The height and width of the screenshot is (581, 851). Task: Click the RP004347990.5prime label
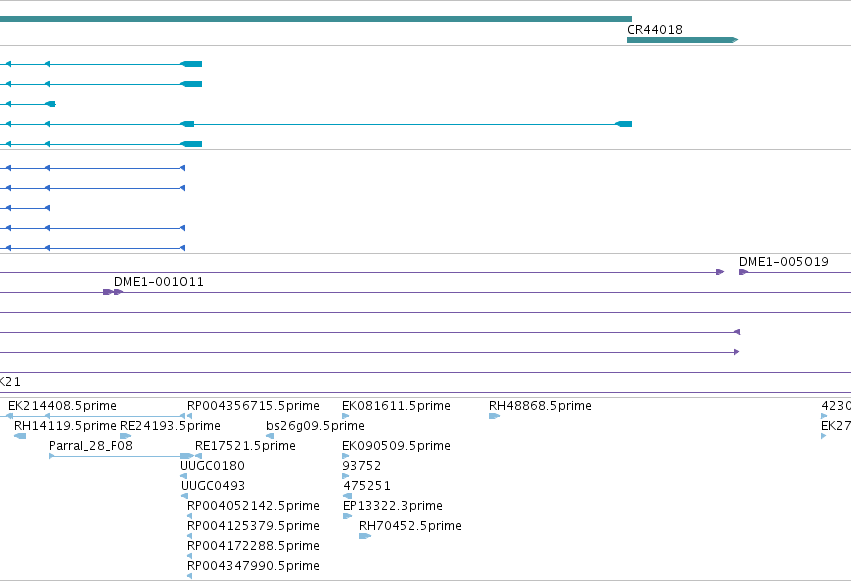253,565
